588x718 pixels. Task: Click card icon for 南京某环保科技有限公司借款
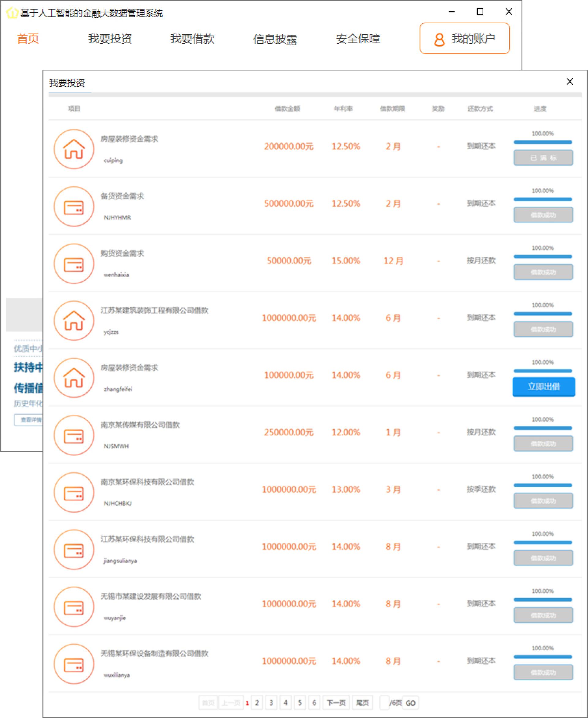coord(74,492)
